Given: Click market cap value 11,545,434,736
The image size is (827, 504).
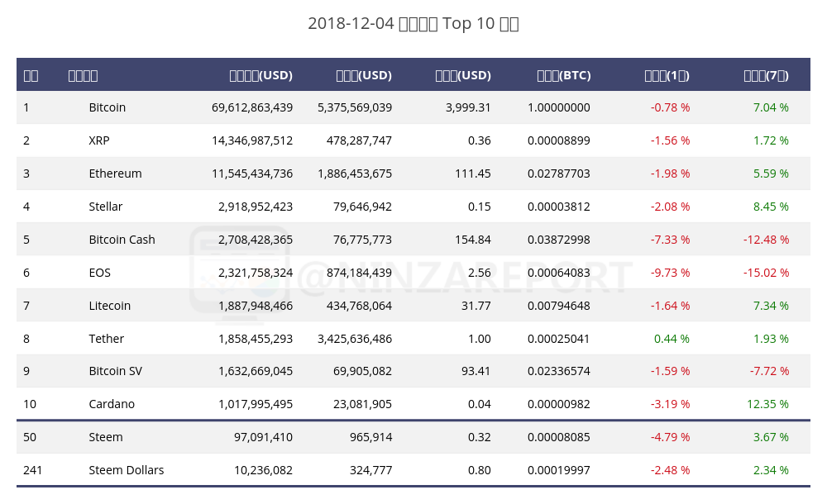Looking at the screenshot, I should point(252,174).
